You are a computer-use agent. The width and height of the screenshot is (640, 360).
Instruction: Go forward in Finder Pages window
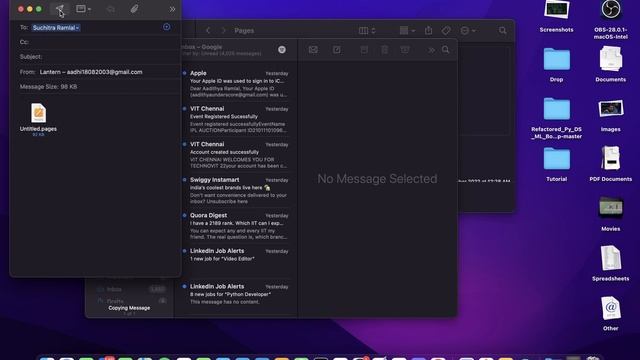click(223, 31)
